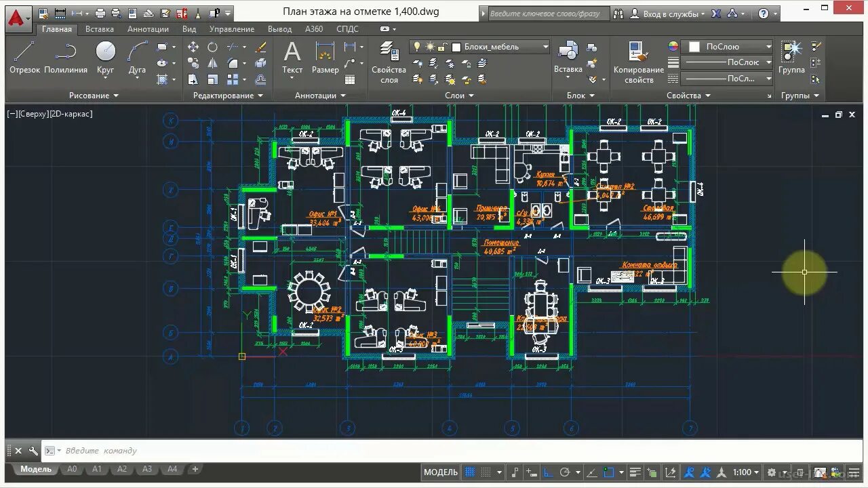The width and height of the screenshot is (868, 488).
Task: Click the object color wheel icon
Action: (673, 47)
